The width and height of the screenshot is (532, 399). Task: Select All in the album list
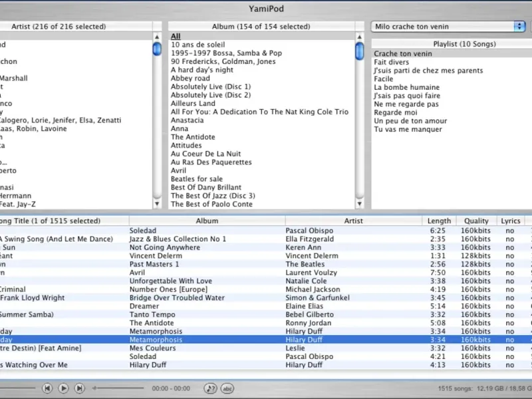tap(176, 36)
